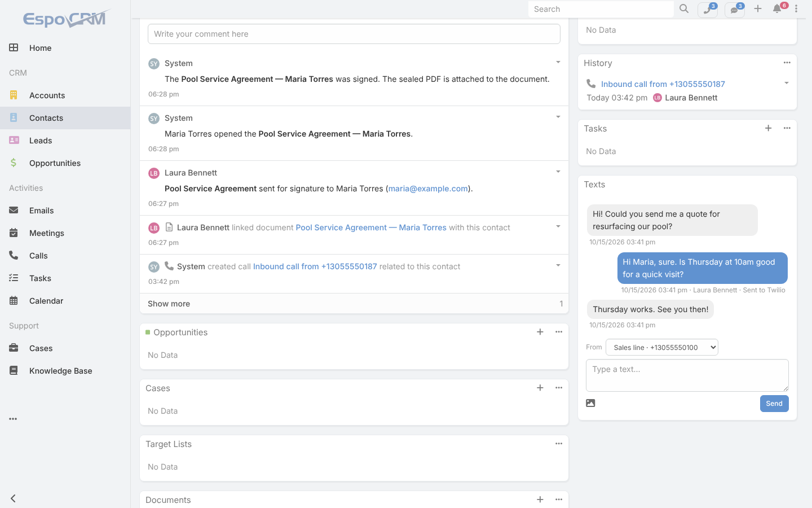Image resolution: width=812 pixels, height=508 pixels.
Task: Open the top-right vertical dots menu
Action: coord(796,9)
